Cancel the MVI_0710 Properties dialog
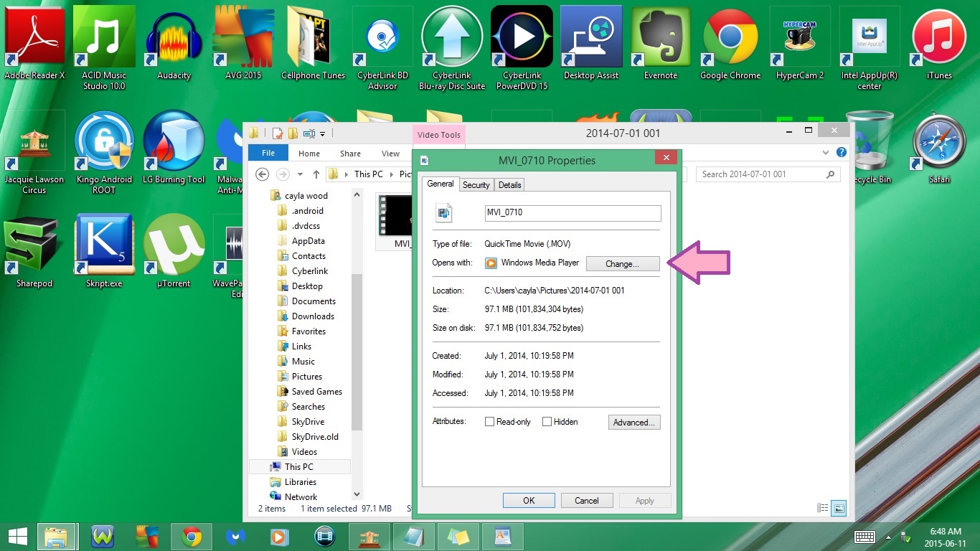 pyautogui.click(x=587, y=500)
